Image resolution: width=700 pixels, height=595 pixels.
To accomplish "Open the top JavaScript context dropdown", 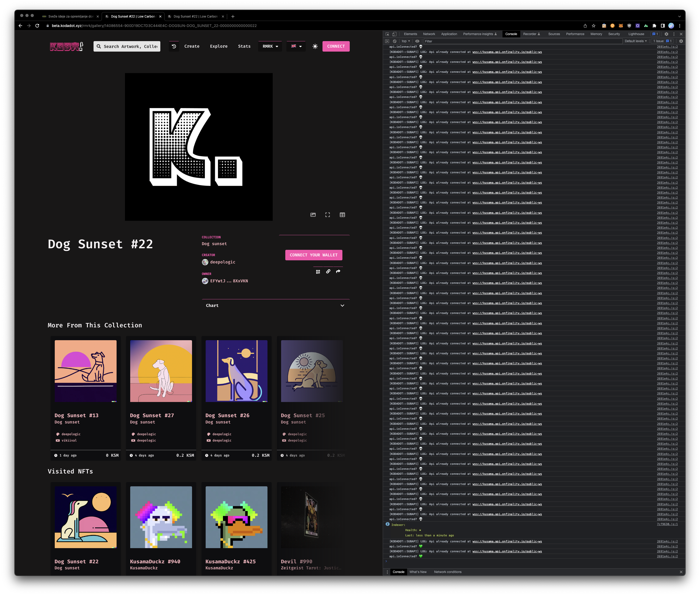I will coord(406,41).
